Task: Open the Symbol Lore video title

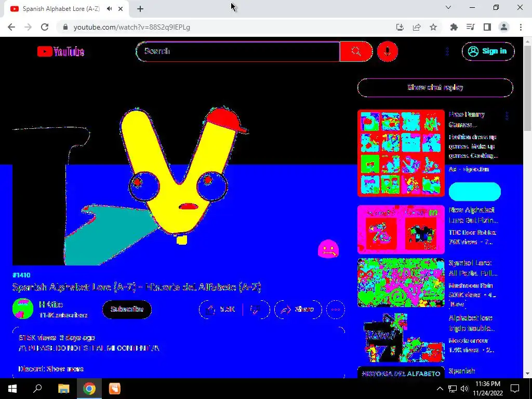Action: pos(473,268)
